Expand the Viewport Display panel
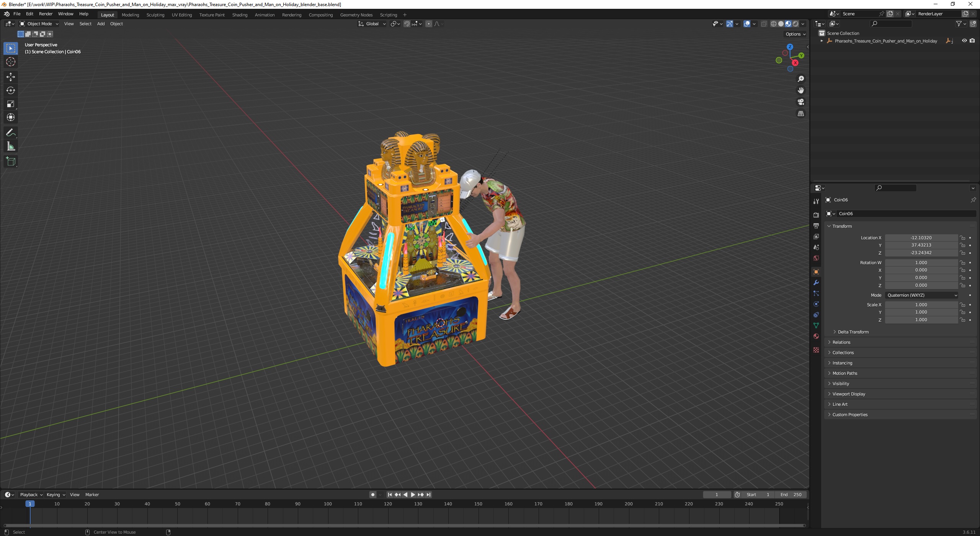Image resolution: width=980 pixels, height=536 pixels. 849,394
